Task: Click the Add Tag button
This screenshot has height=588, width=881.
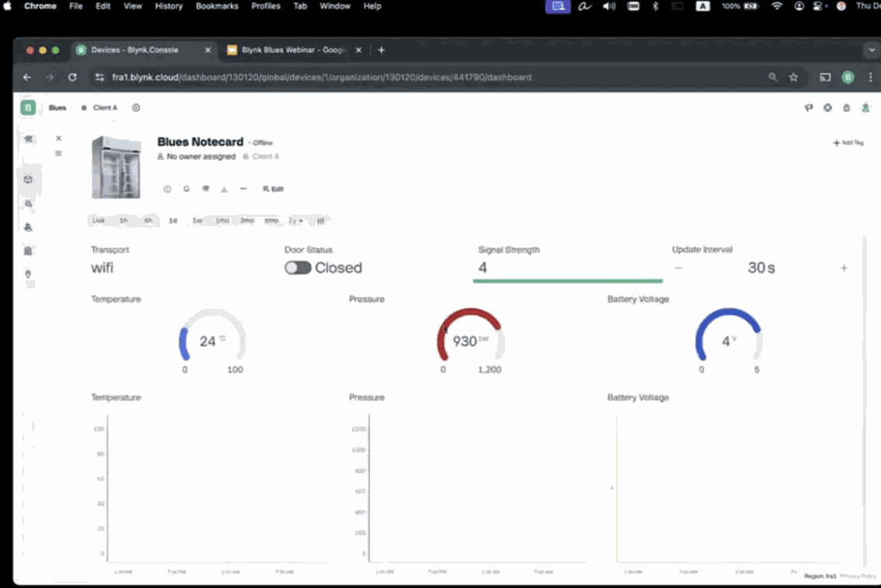Action: pyautogui.click(x=848, y=142)
